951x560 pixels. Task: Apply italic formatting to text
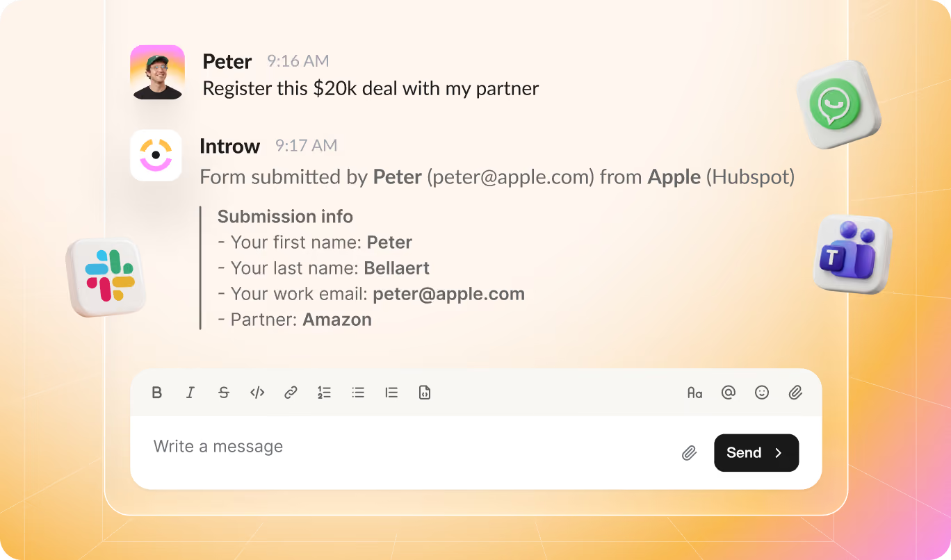190,393
